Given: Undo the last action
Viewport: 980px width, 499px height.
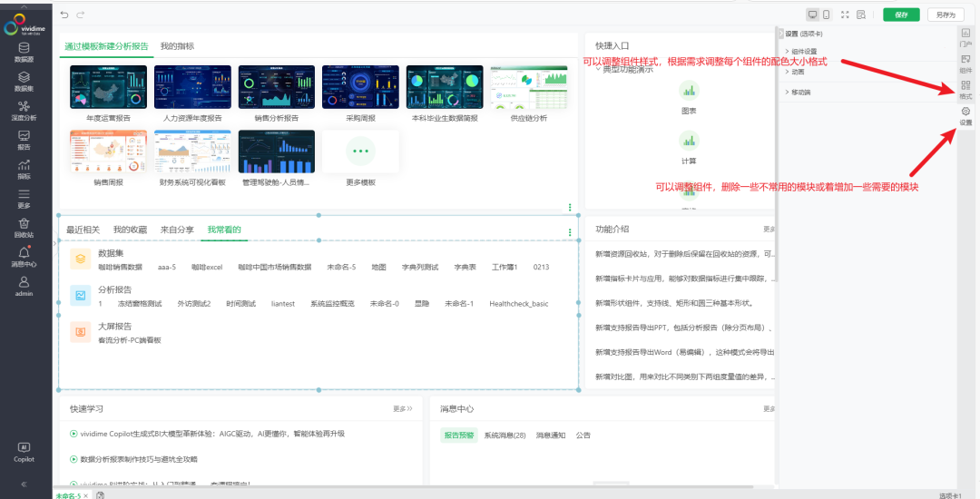Looking at the screenshot, I should (64, 15).
